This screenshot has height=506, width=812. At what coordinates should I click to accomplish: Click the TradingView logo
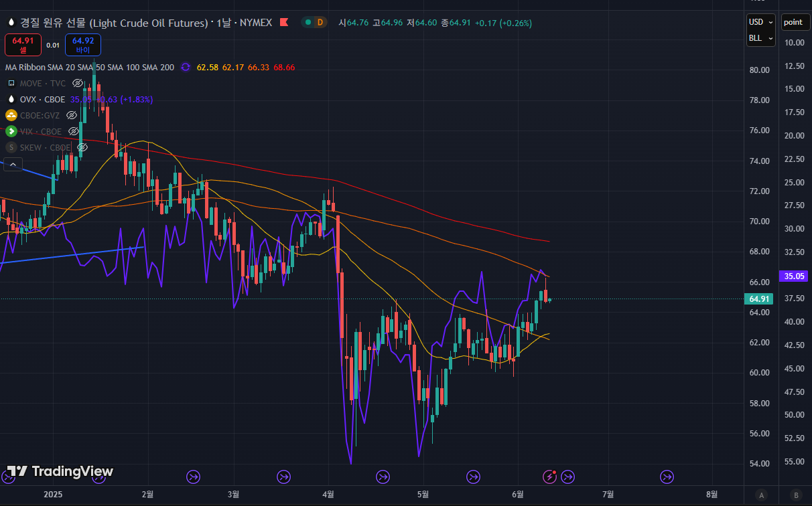pos(60,471)
